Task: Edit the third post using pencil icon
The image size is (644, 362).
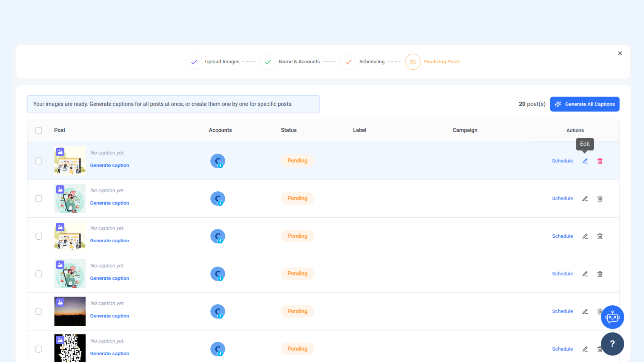Action: coord(585,236)
